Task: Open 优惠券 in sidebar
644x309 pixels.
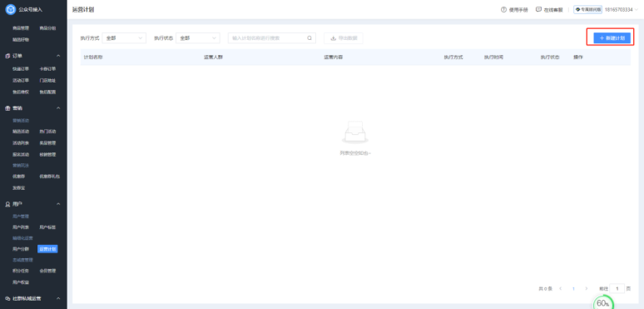Action: (18, 177)
